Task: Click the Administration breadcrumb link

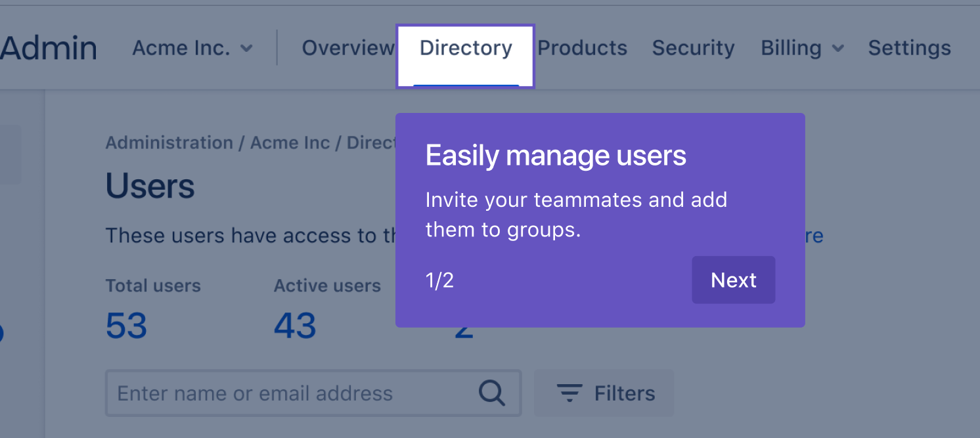Action: click(169, 142)
